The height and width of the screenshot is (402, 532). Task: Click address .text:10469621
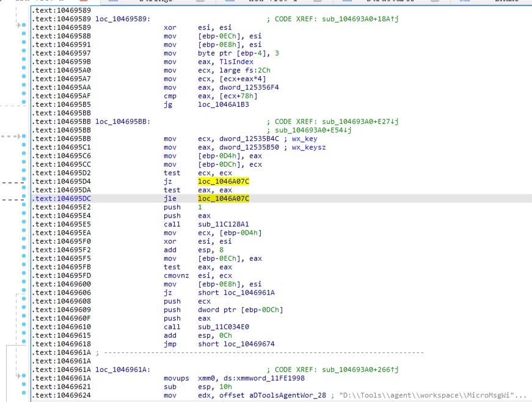[x=62, y=387]
